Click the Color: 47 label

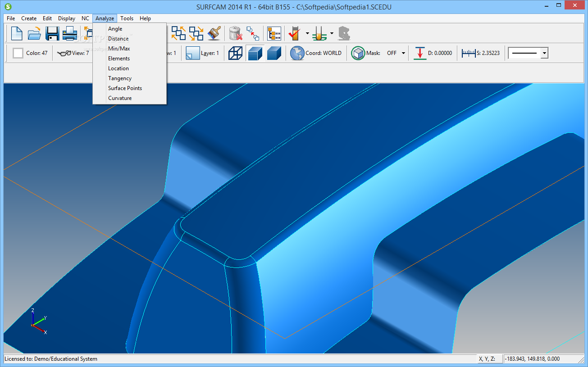tap(37, 53)
